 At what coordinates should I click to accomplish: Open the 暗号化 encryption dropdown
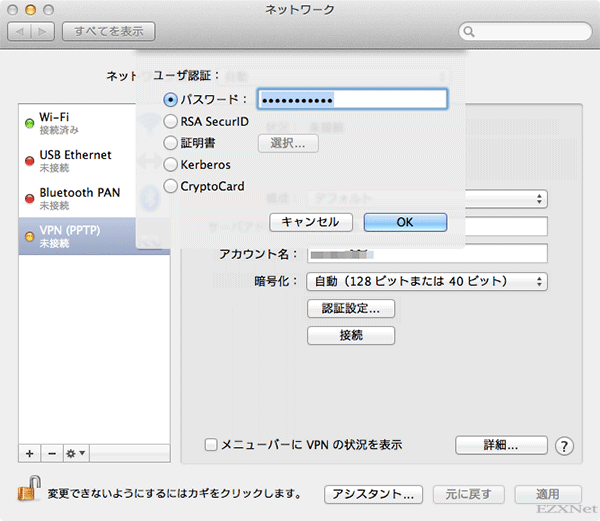[x=427, y=282]
